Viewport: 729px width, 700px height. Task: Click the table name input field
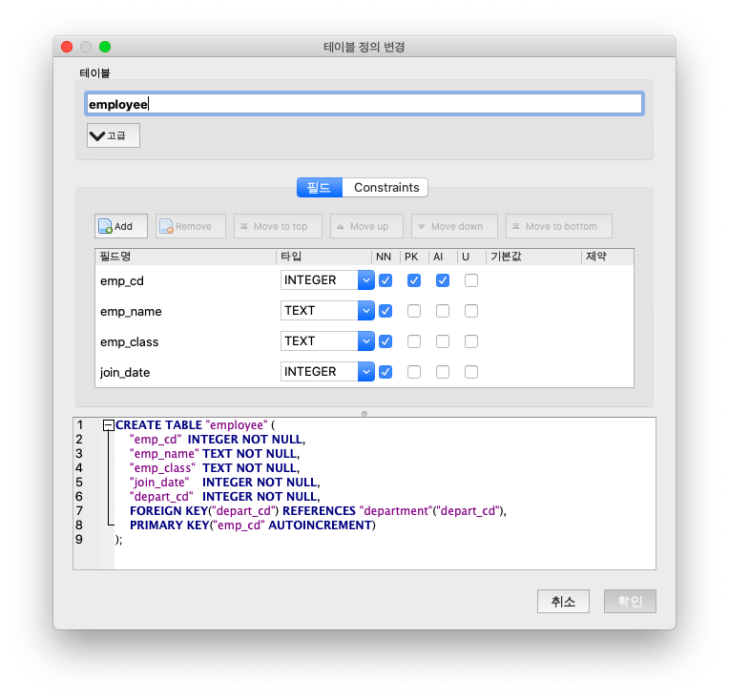[364, 104]
